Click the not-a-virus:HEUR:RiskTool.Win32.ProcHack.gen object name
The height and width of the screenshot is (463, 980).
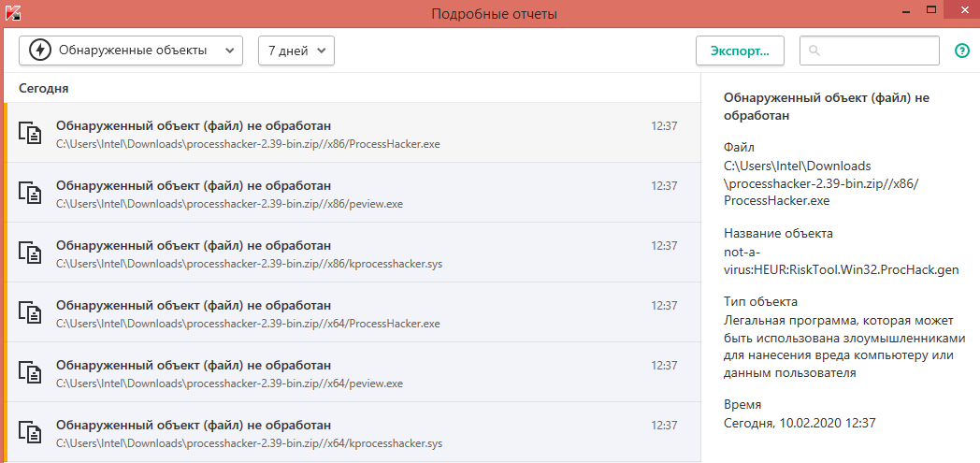[x=842, y=261]
